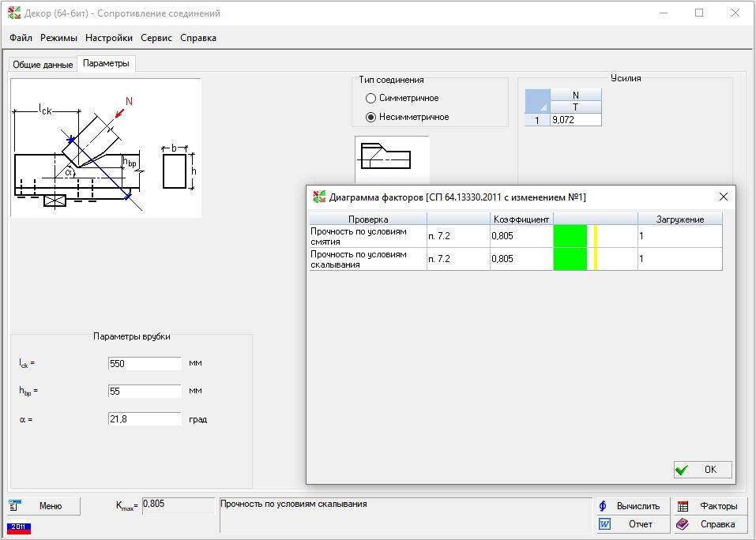Click the 2011 Russian flag code icon
Viewport: 756px width, 540px height.
click(19, 528)
